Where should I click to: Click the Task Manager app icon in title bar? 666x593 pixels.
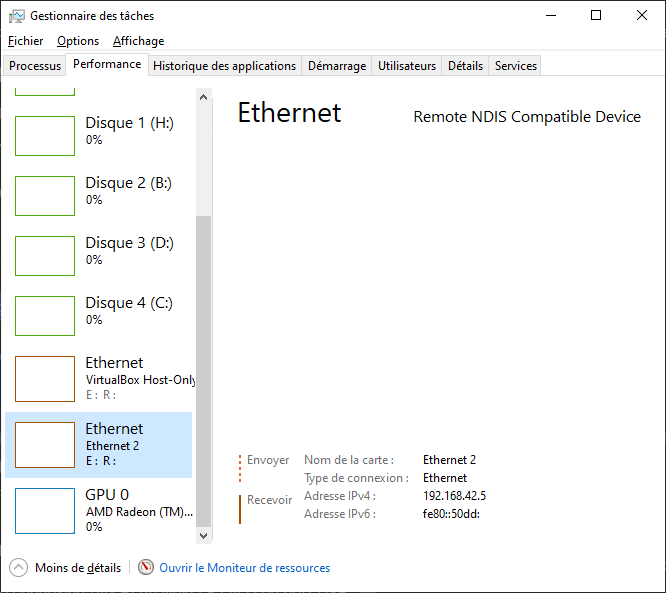[16, 16]
